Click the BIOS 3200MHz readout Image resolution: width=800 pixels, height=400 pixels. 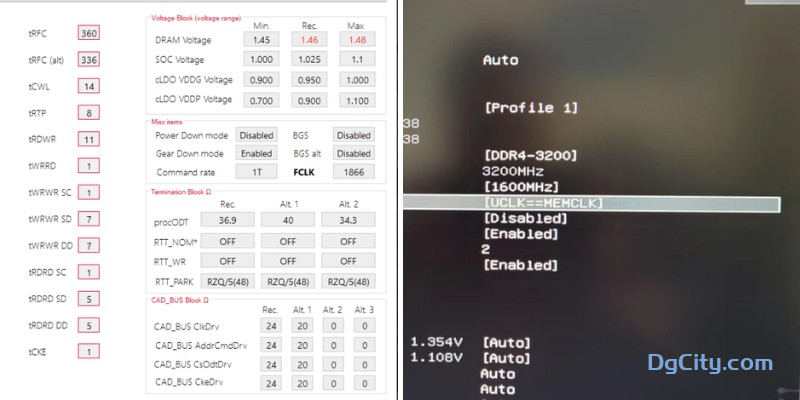pyautogui.click(x=513, y=171)
